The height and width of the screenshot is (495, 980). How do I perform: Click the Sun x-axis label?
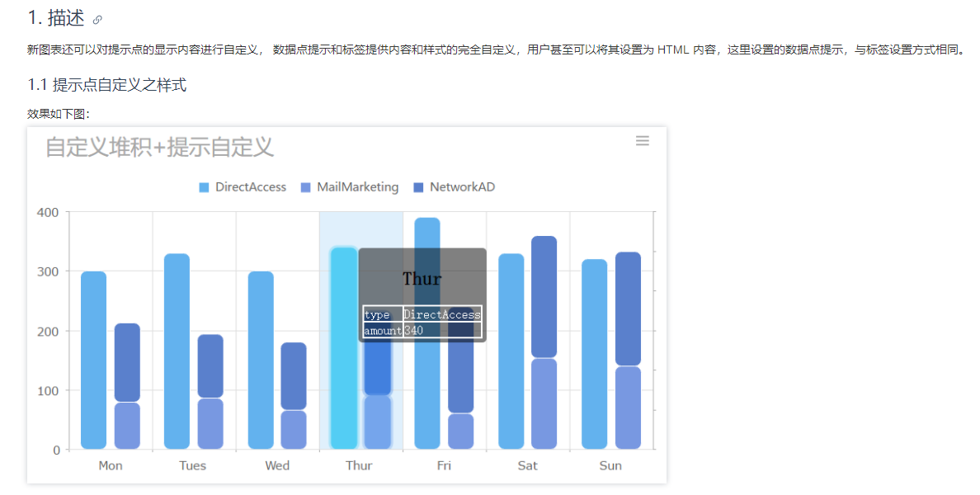click(x=610, y=465)
